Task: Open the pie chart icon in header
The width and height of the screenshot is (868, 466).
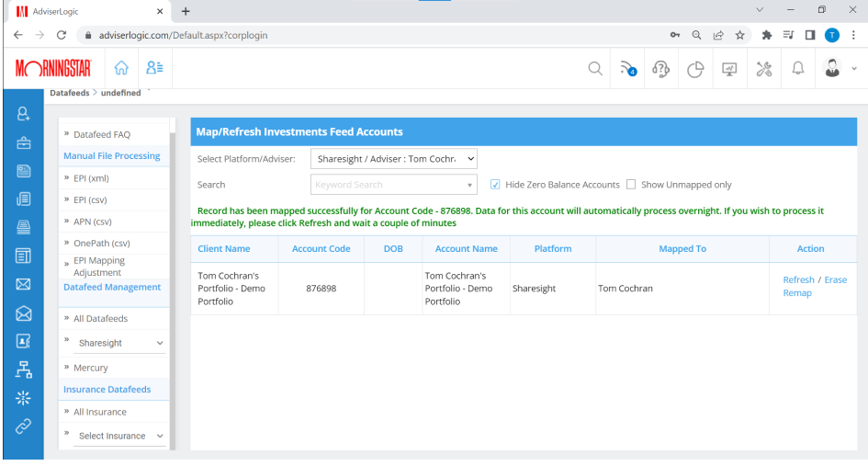Action: click(x=695, y=69)
